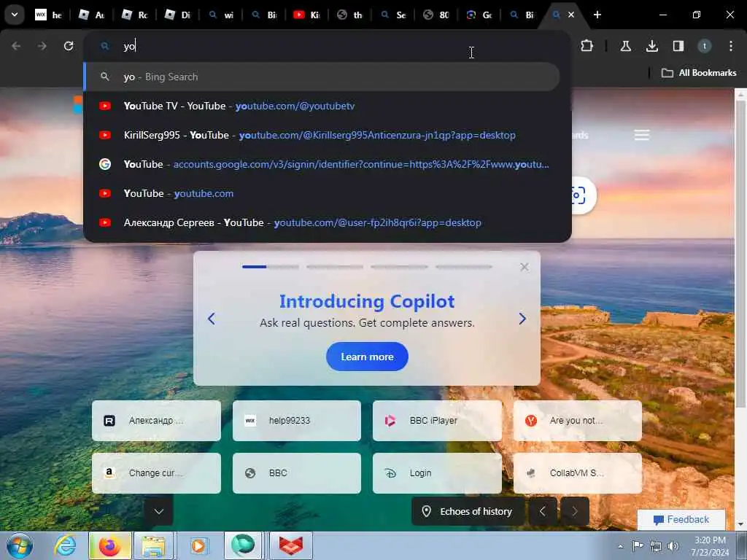Click the visual search camera icon
The width and height of the screenshot is (747, 560).
tap(578, 195)
